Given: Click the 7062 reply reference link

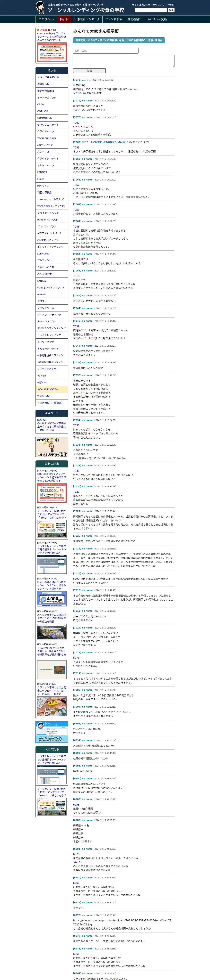Looking at the screenshot, I should pyautogui.click(x=76, y=185).
